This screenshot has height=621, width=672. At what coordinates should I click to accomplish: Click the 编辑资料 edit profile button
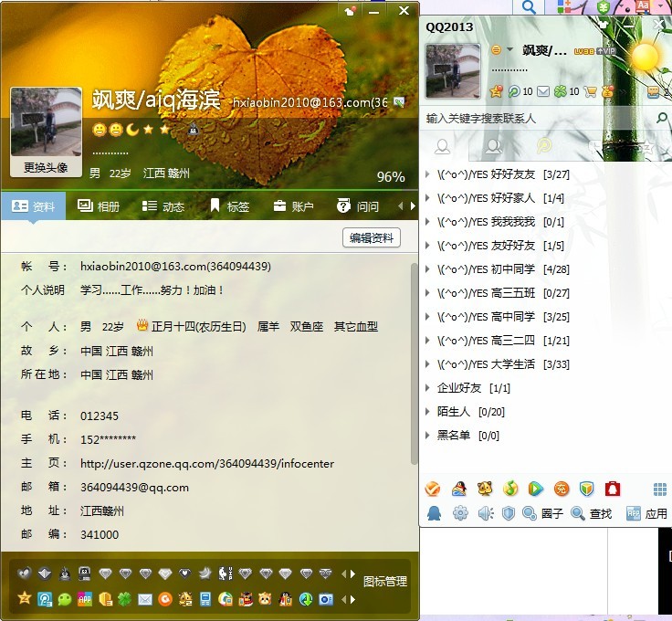pyautogui.click(x=372, y=237)
